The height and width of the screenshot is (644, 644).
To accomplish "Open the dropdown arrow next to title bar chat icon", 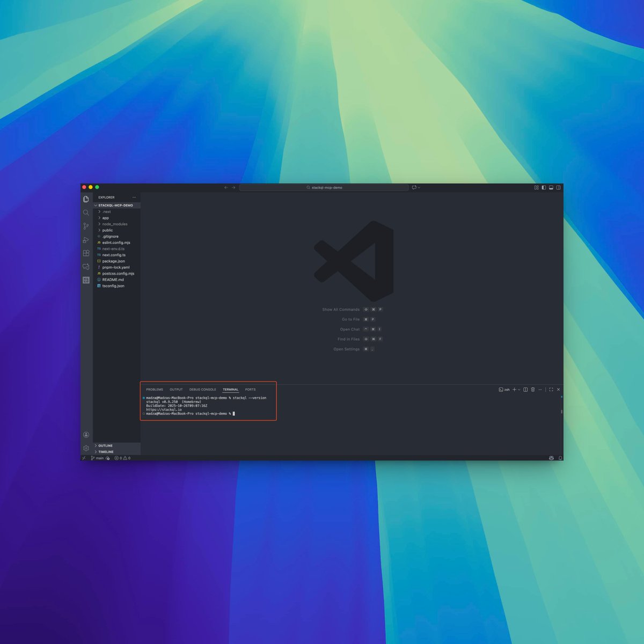I will [x=419, y=188].
